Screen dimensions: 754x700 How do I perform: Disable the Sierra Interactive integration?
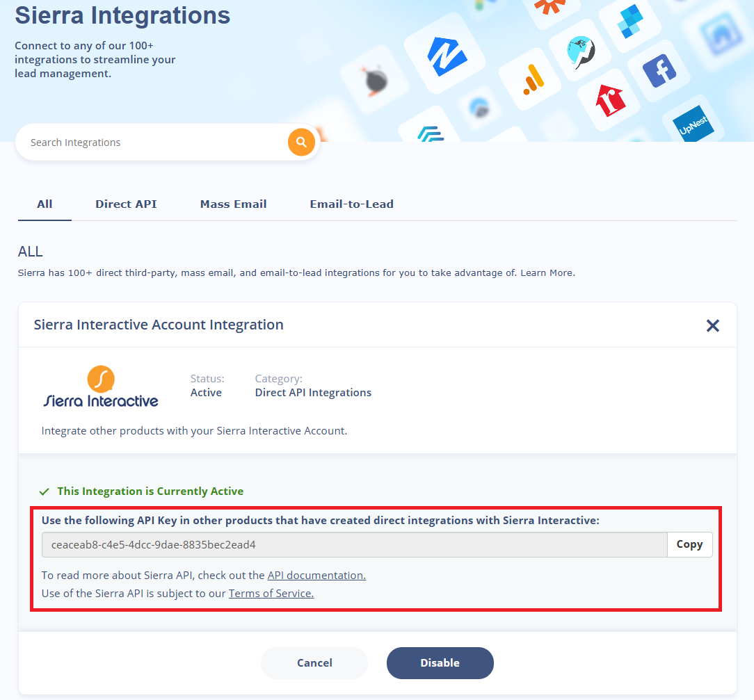click(440, 663)
